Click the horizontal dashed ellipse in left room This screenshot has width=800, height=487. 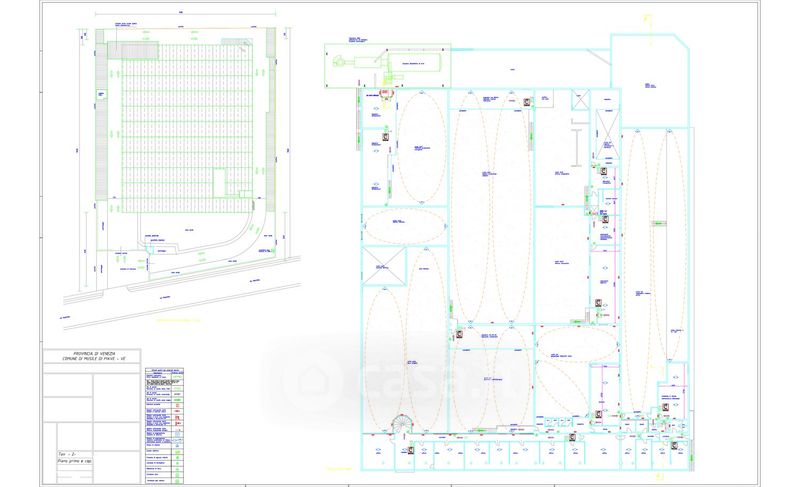(x=403, y=225)
